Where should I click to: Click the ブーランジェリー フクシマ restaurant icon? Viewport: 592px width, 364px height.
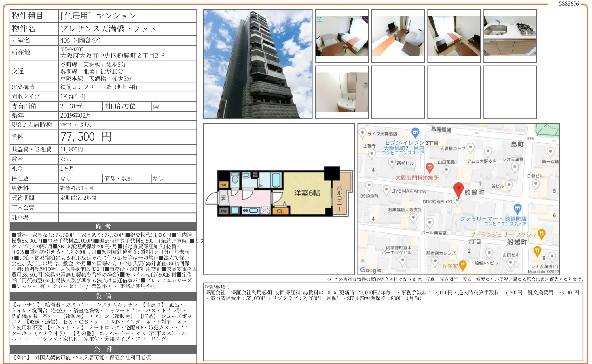[541, 233]
